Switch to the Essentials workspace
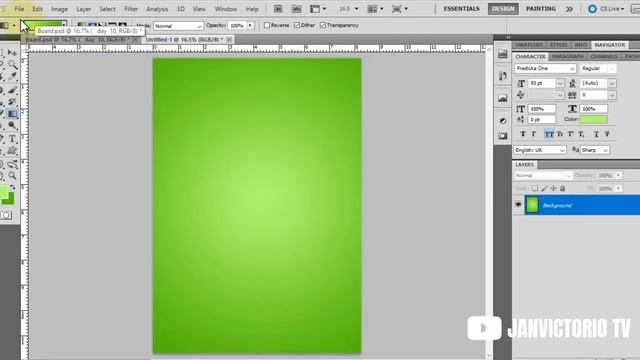The width and height of the screenshot is (640, 360). coord(462,9)
